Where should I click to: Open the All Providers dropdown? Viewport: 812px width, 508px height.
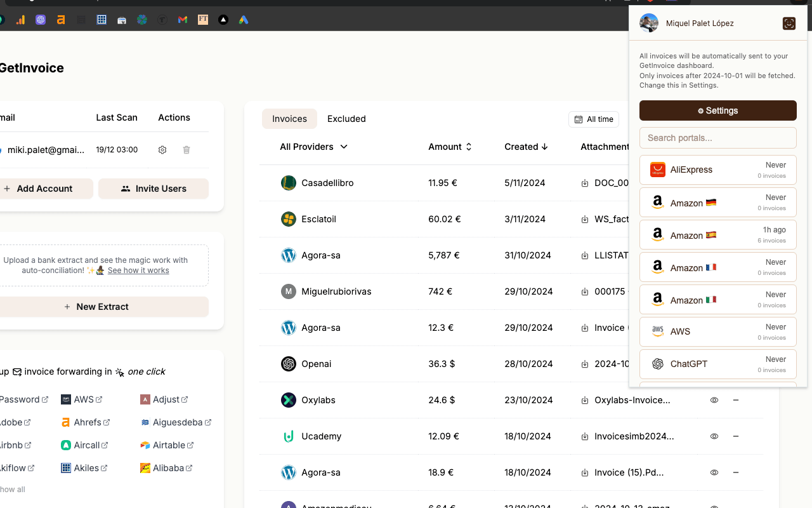[x=313, y=147]
